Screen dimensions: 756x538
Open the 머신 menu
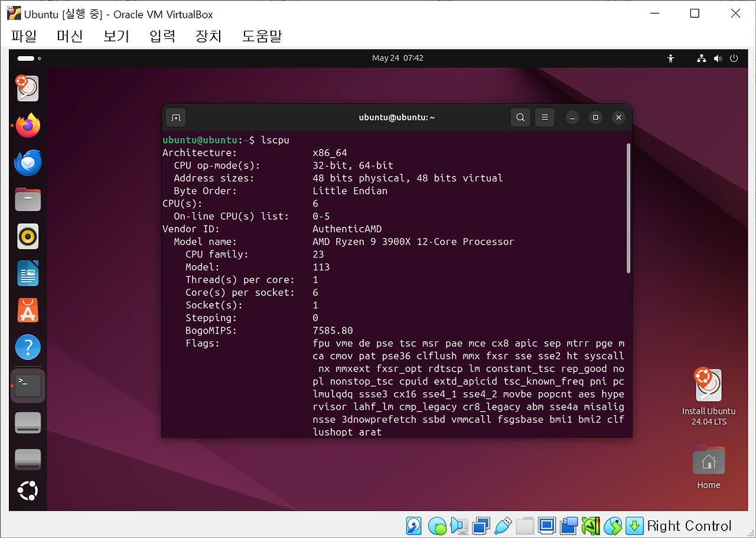click(x=70, y=36)
